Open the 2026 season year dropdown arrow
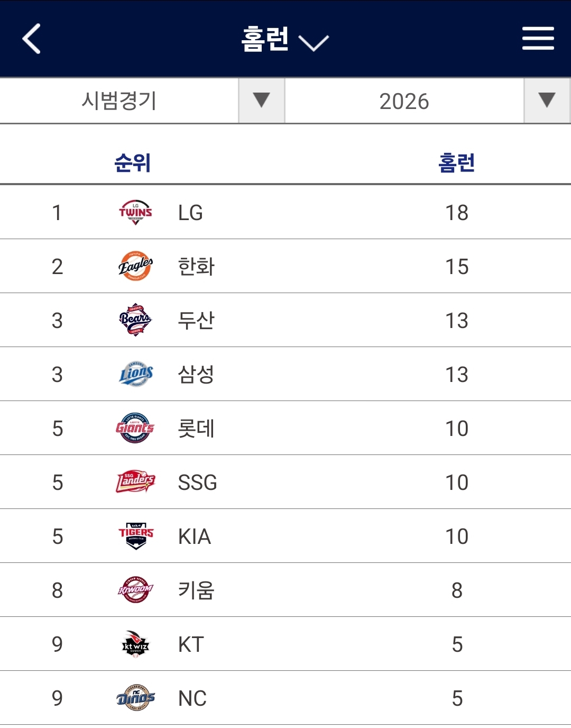The height and width of the screenshot is (728, 571). coord(547,101)
